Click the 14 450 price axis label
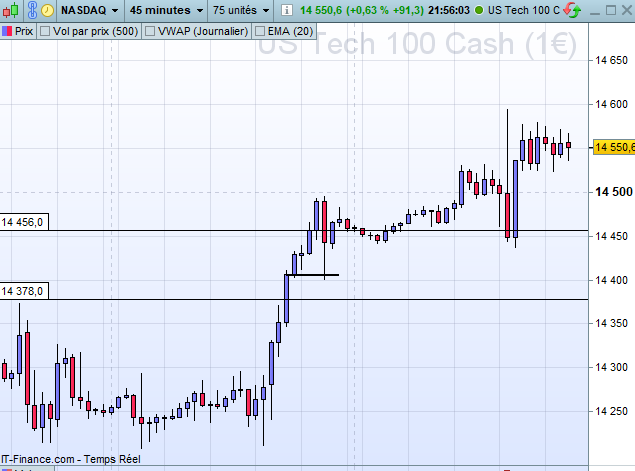This screenshot has height=471, width=635. click(611, 236)
